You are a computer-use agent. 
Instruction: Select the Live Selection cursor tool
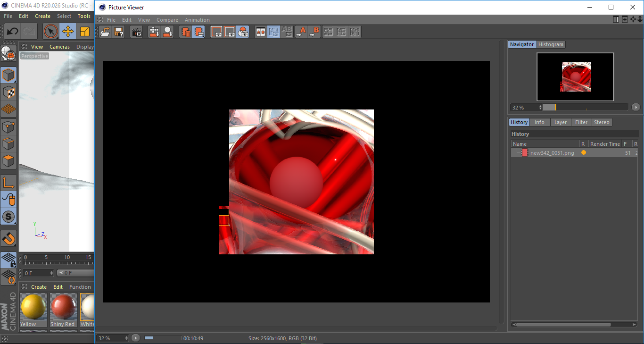click(x=51, y=32)
